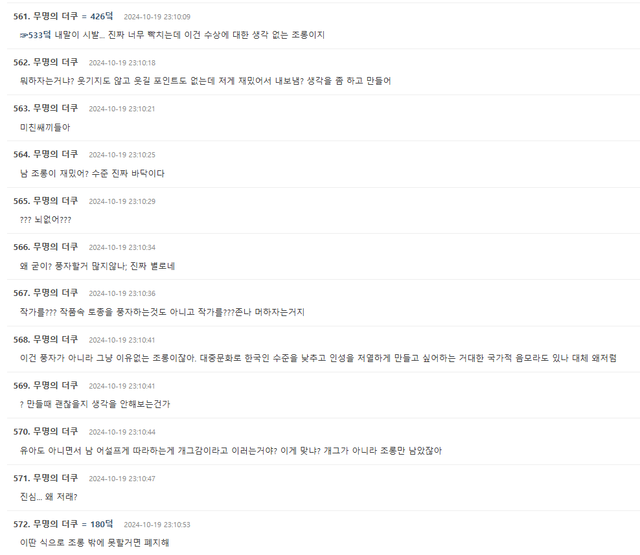Click comment 570's text starting with 유아도

[x=231, y=451]
